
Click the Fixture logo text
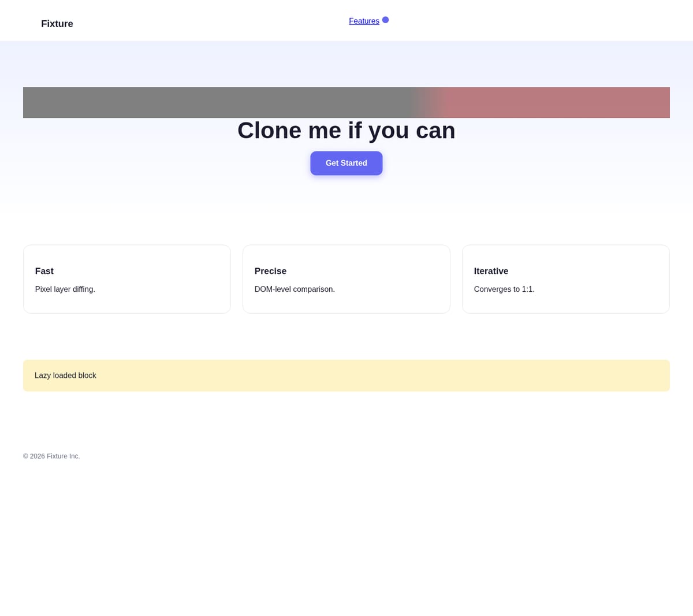coord(57,24)
